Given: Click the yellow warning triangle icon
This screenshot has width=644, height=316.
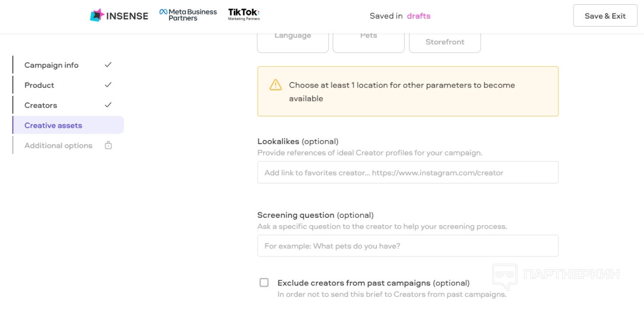Looking at the screenshot, I should (276, 85).
